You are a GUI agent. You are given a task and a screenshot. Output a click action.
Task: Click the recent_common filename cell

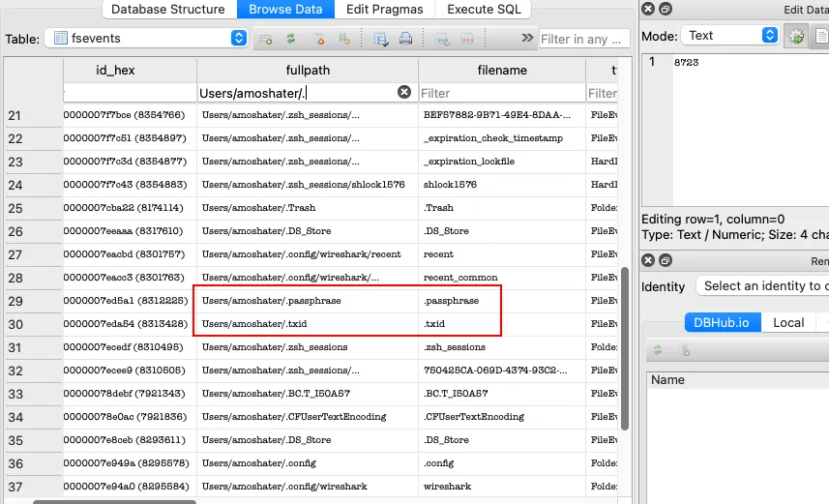point(502,277)
